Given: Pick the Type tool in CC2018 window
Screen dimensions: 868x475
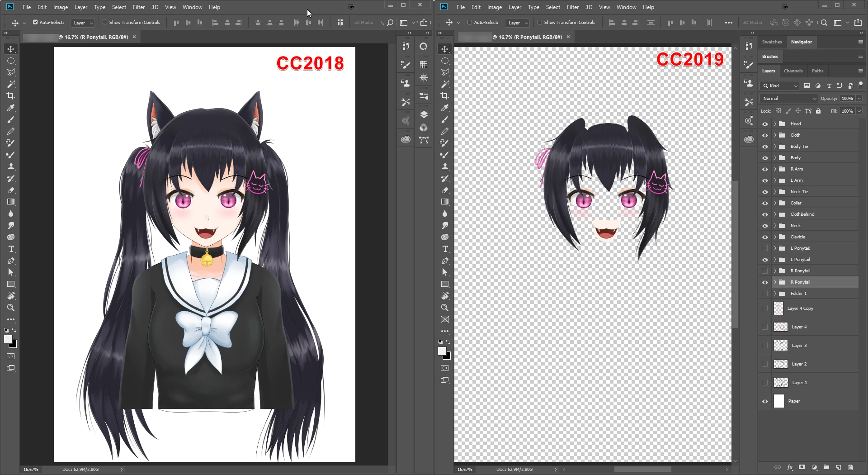Looking at the screenshot, I should (x=11, y=249).
